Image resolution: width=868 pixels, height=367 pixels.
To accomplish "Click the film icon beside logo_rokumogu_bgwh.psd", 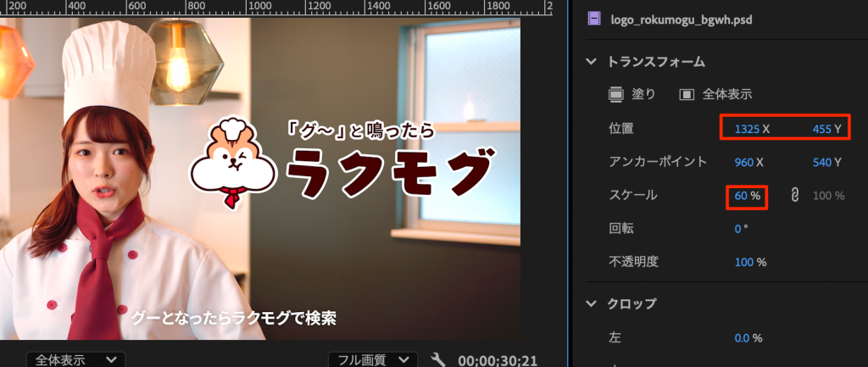I will click(594, 19).
